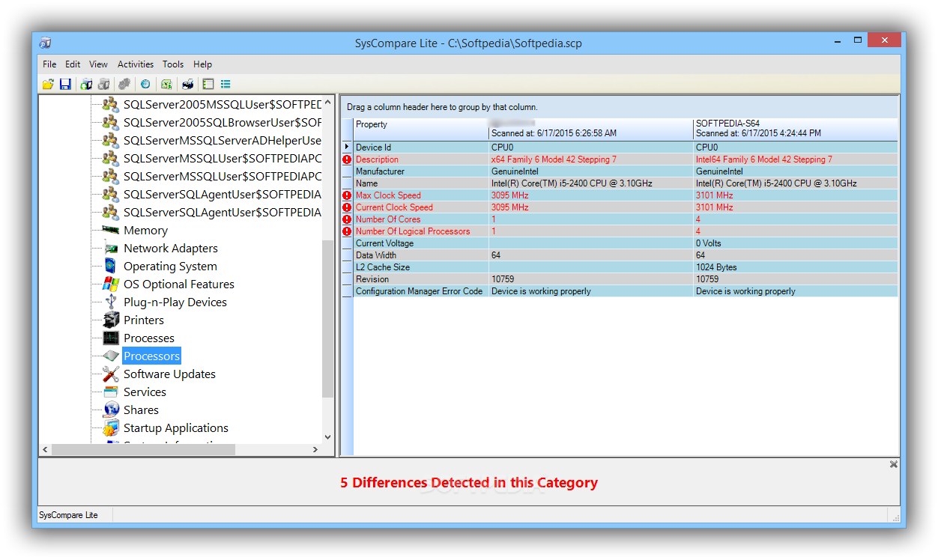This screenshot has width=938, height=560.
Task: Click the error icon beside Description row
Action: 347,159
